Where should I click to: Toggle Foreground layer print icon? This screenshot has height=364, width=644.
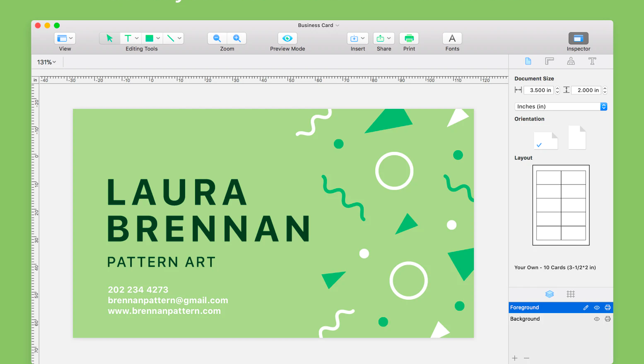(x=608, y=307)
